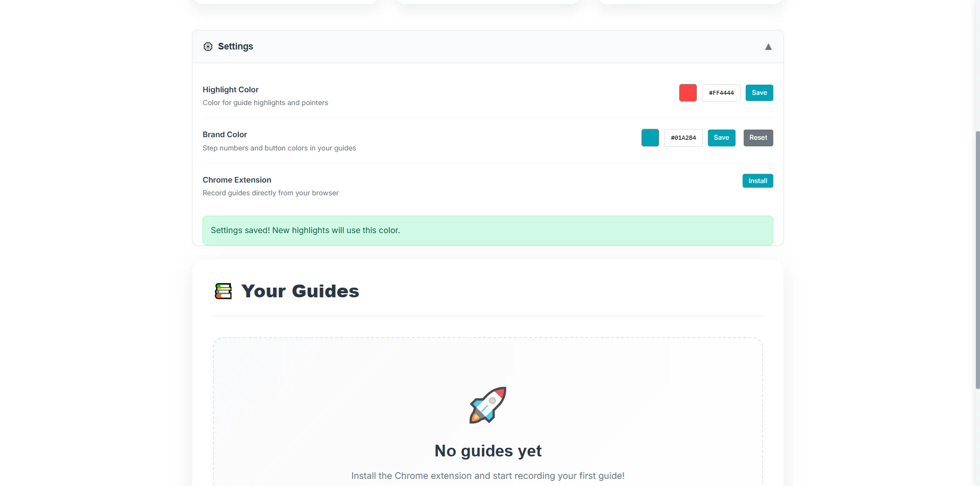Select the red Highlight Color swatch
This screenshot has height=486, width=980.
pos(688,92)
